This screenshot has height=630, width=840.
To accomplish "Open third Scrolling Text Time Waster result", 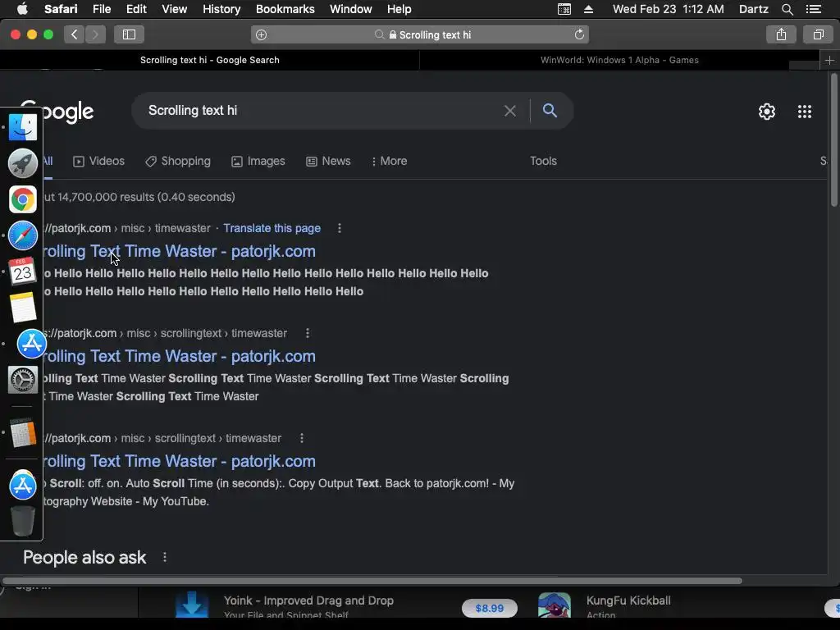I will (x=179, y=461).
